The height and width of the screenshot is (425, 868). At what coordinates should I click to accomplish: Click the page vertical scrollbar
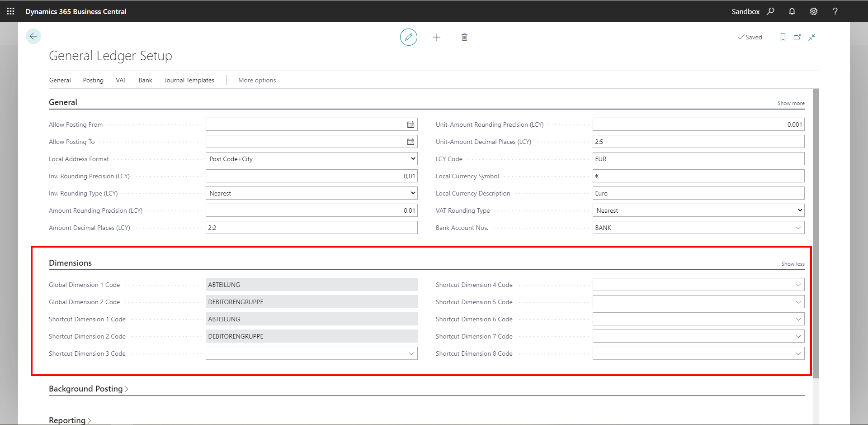tap(816, 233)
